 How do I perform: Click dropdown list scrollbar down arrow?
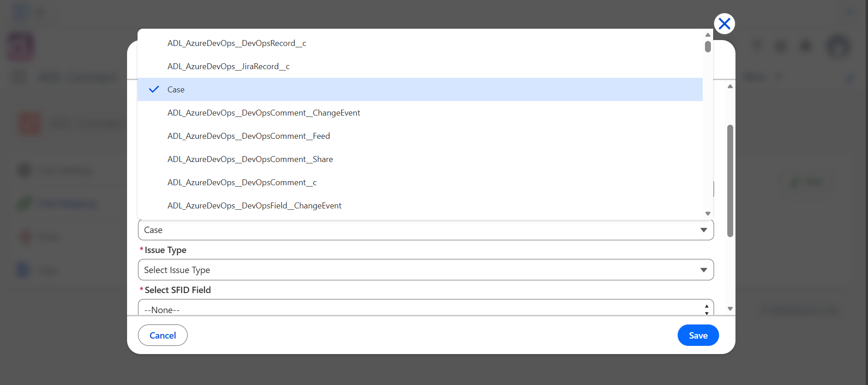pos(708,213)
